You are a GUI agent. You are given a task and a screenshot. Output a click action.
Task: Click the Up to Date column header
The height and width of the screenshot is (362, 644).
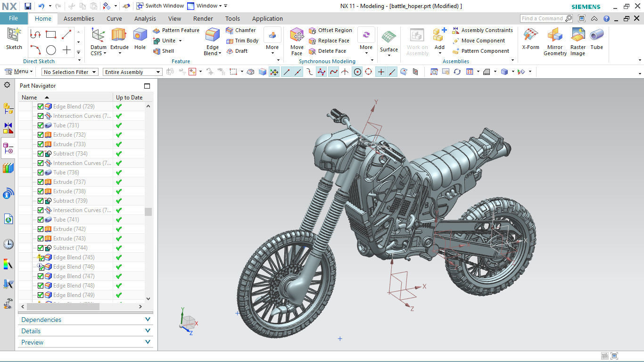pyautogui.click(x=129, y=97)
